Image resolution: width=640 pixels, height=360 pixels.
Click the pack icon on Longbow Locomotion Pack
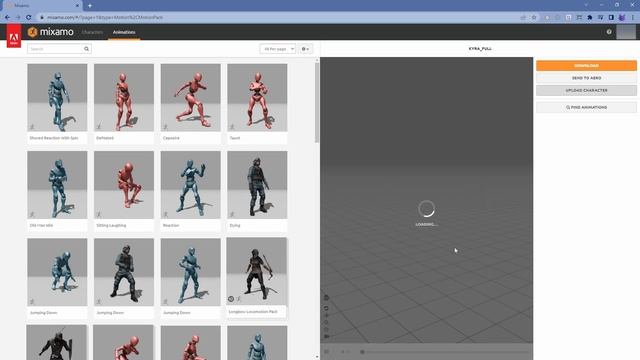click(x=231, y=299)
